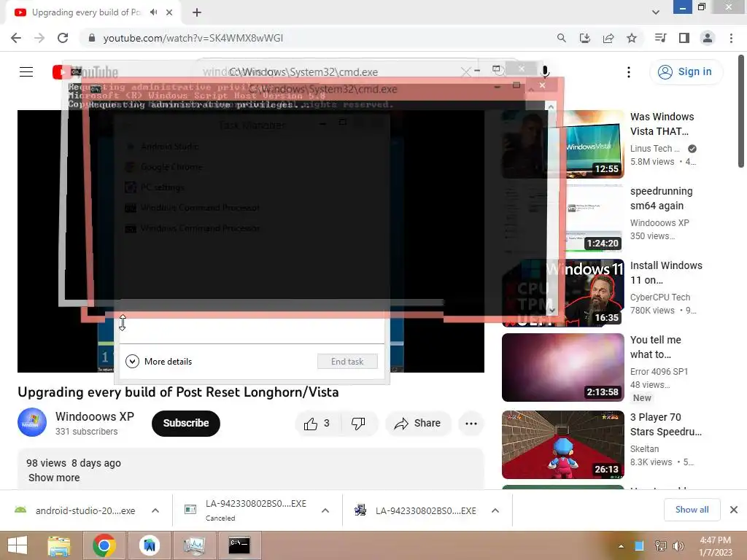This screenshot has height=560, width=747.
Task: Reload the YouTube page
Action: tap(63, 38)
